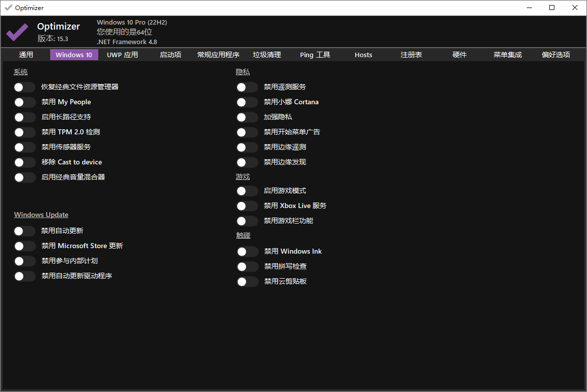Enable 恢复经典文件资源管理器

(25, 87)
